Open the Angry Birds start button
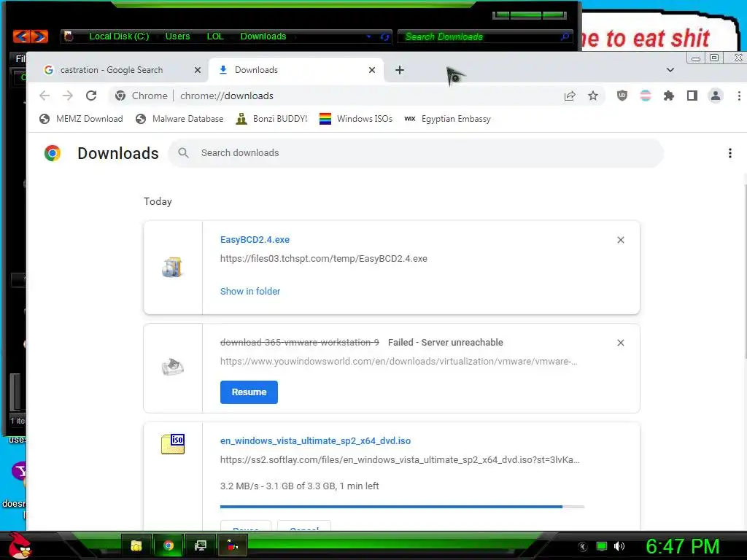Image resolution: width=747 pixels, height=560 pixels. (x=19, y=545)
